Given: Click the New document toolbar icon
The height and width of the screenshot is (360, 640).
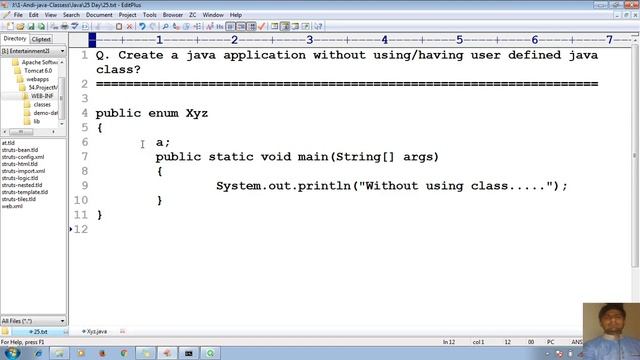Looking at the screenshot, I should (10, 27).
